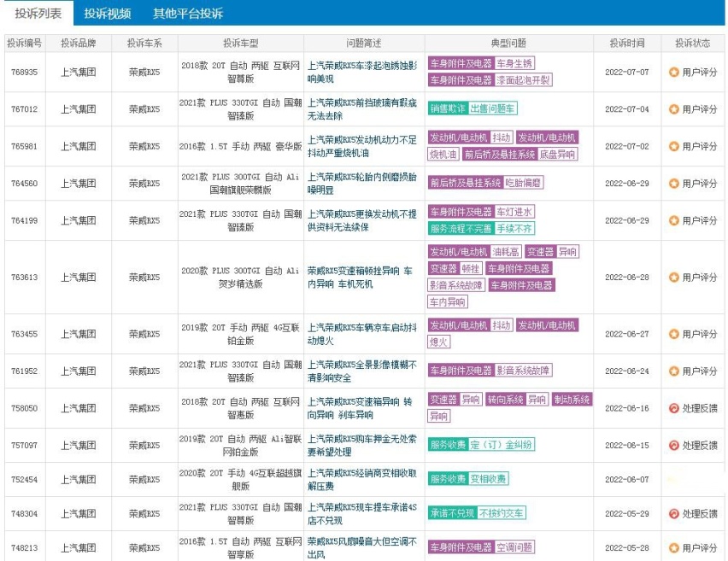Click 上汽集团 in row 764560
Image resolution: width=728 pixels, height=561 pixels.
78,184
